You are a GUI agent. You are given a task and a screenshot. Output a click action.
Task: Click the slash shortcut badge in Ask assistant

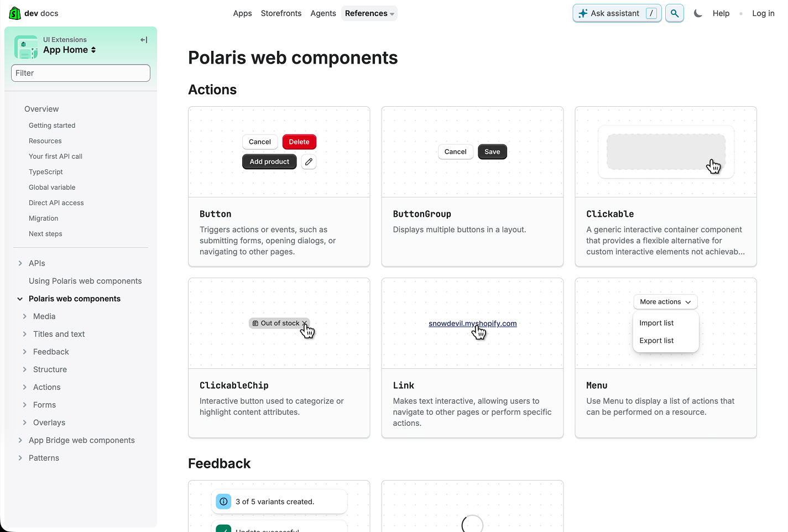pos(652,13)
